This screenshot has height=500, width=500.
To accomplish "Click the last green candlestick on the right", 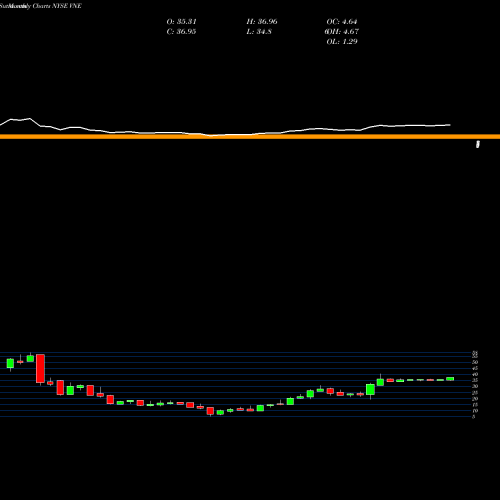I will click(450, 379).
